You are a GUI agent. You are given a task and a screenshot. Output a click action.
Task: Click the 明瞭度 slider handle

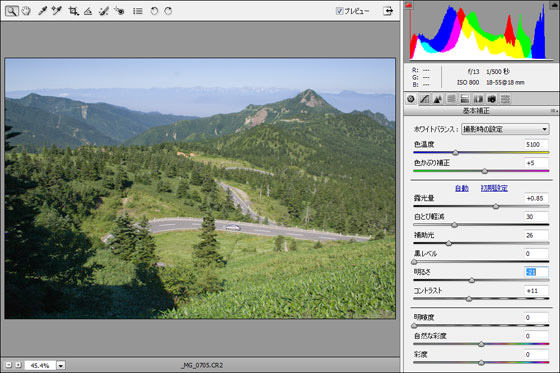[x=414, y=326]
